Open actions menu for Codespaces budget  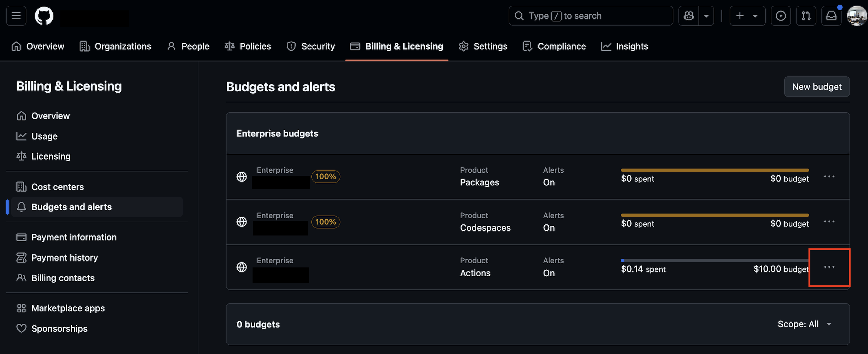point(829,222)
